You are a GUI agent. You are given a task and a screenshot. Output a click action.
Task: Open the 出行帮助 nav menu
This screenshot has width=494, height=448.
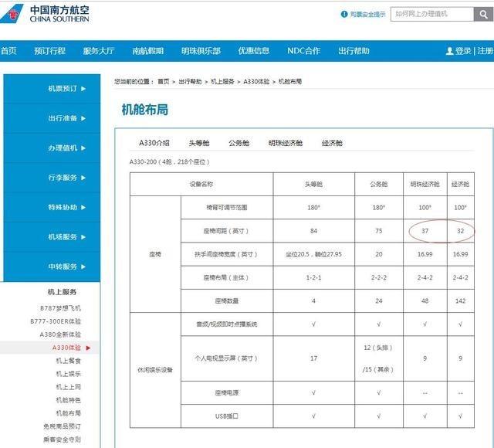[x=354, y=51]
